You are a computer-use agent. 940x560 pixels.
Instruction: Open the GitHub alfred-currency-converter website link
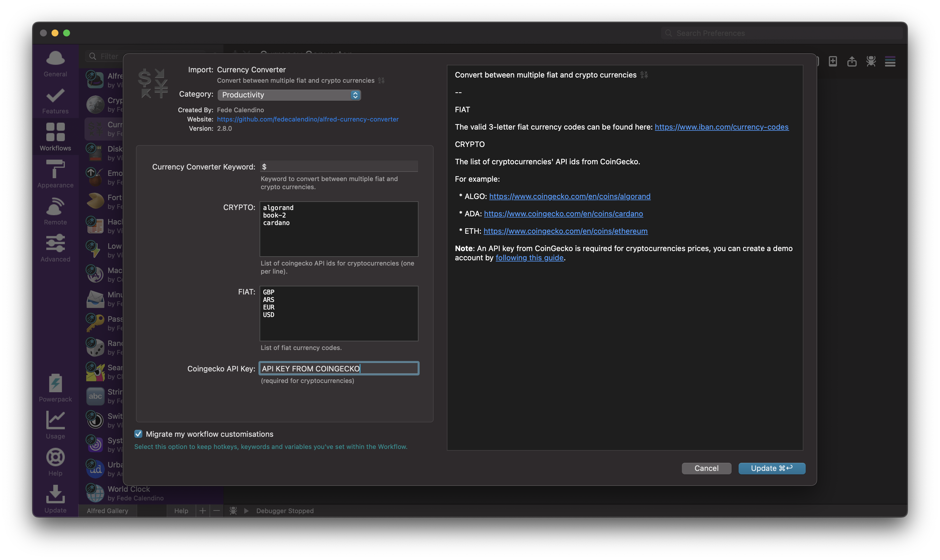point(308,119)
